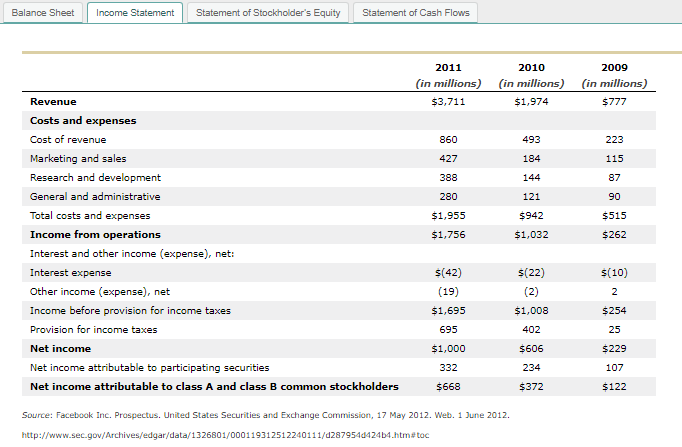Select common stockholders net income $668
Image resolution: width=682 pixels, height=447 pixels.
(x=448, y=387)
